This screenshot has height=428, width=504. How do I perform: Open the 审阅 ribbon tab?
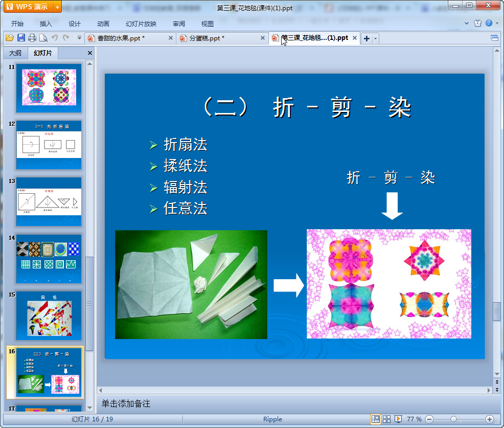tap(179, 24)
